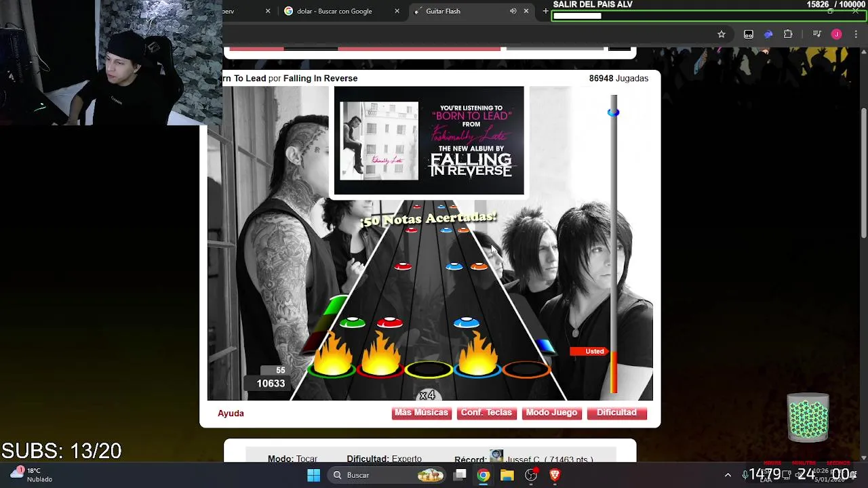Screen dimensions: 868x488
Task: Open the media controls icon in Chrome toolbar
Action: 816,34
